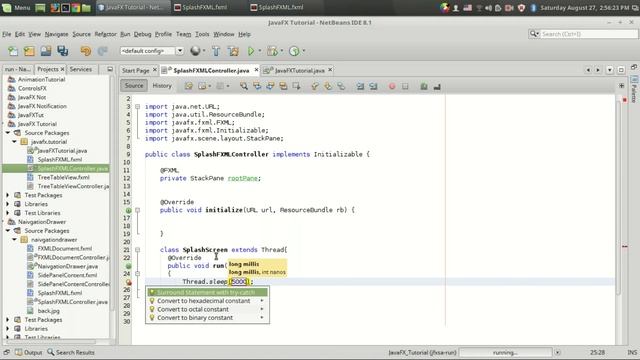The image size is (640, 360).
Task: Collapse the import block fold at line 3
Action: pos(138,107)
